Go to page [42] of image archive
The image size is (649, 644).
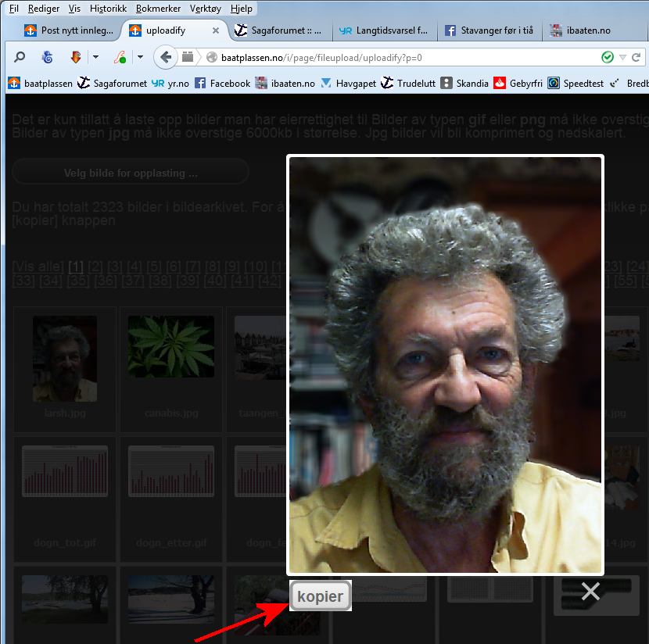(x=270, y=281)
